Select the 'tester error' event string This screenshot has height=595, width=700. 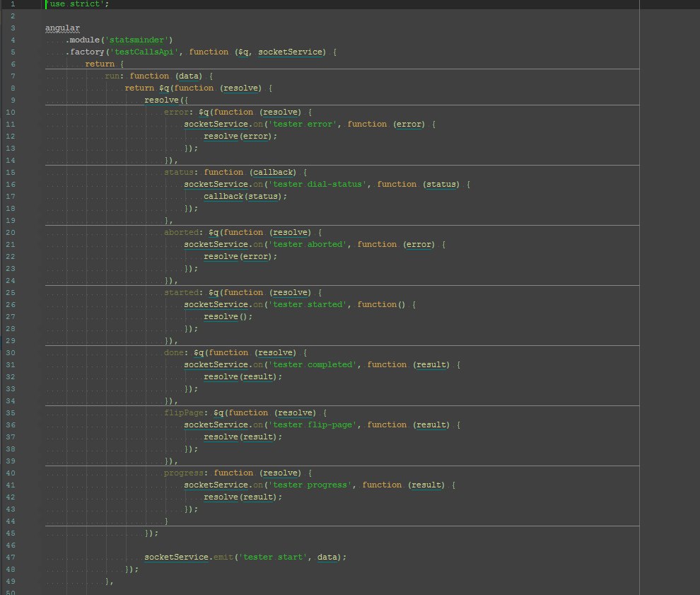[303, 125]
